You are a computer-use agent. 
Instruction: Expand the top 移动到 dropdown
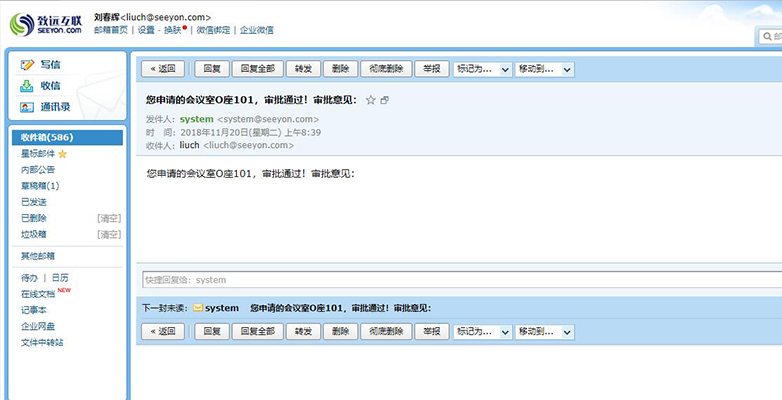(545, 69)
